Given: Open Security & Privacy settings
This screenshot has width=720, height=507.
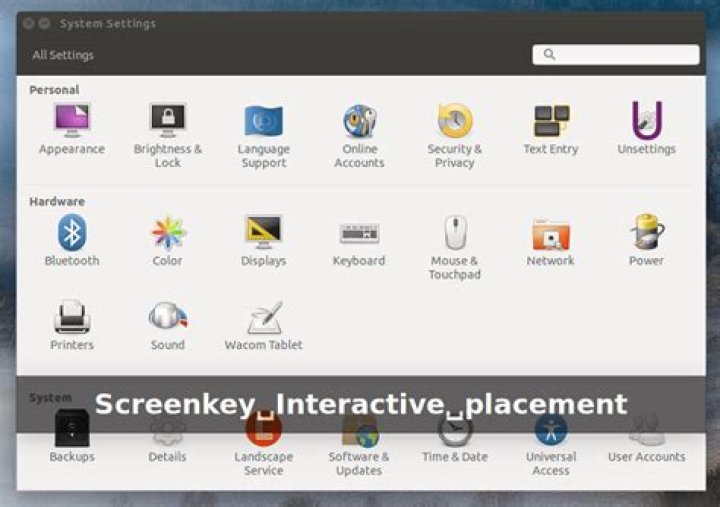Looking at the screenshot, I should tap(455, 136).
